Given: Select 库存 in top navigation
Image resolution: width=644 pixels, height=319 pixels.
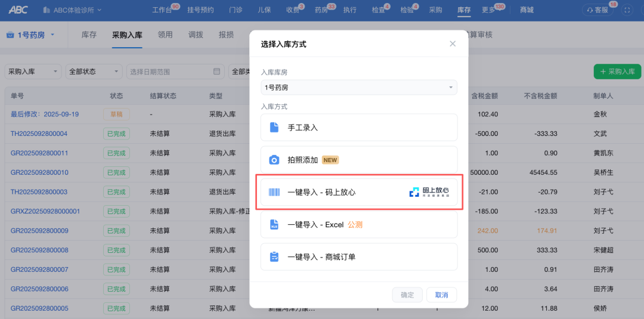Looking at the screenshot, I should point(464,10).
